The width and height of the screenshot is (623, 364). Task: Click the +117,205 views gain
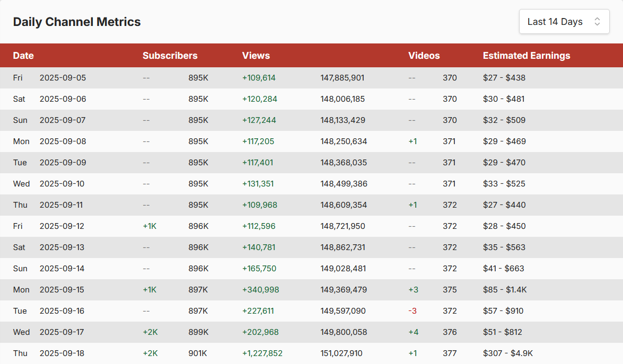point(258,141)
